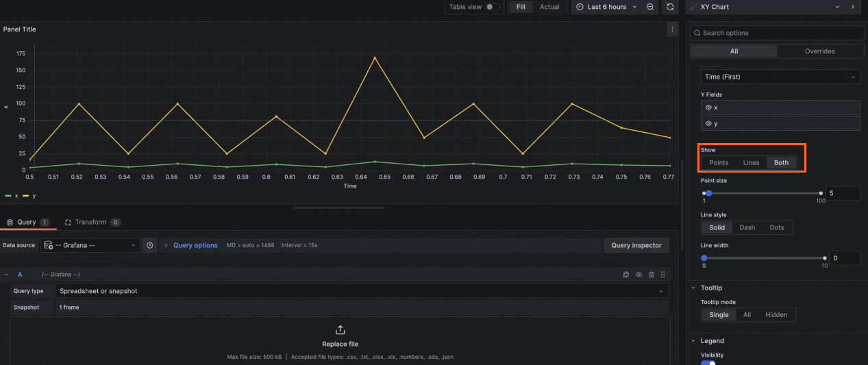Open the Query inspector
Viewport: 868px width, 365px height.
coord(636,245)
